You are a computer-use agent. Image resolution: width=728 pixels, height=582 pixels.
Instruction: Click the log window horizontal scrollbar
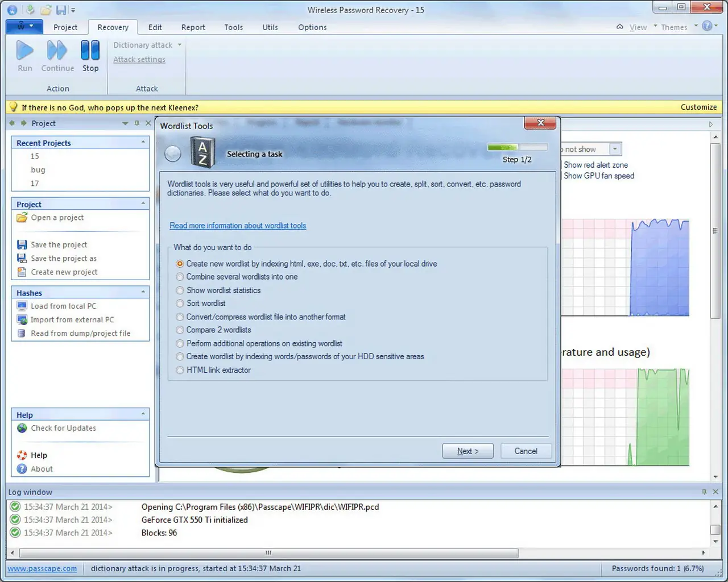[268, 552]
